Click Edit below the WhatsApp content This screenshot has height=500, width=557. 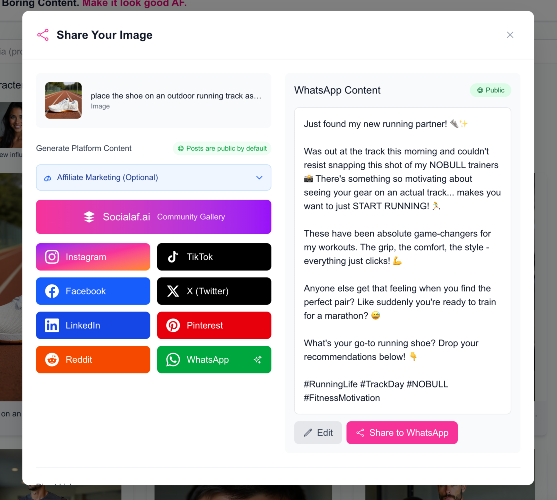(318, 433)
